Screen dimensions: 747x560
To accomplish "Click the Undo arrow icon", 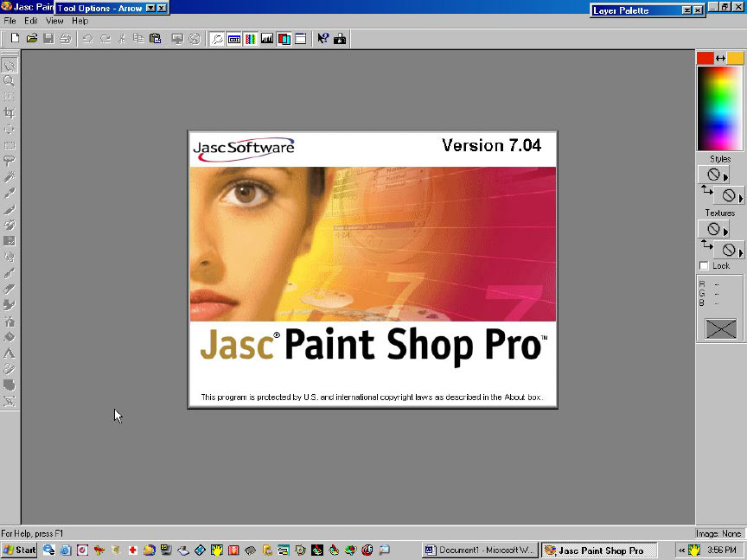I will click(87, 39).
